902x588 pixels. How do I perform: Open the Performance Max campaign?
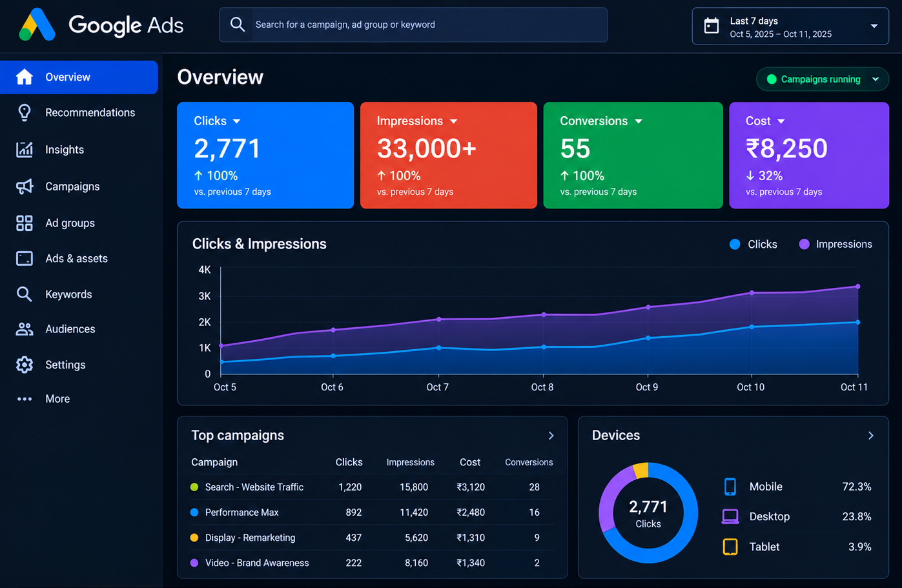(x=242, y=512)
